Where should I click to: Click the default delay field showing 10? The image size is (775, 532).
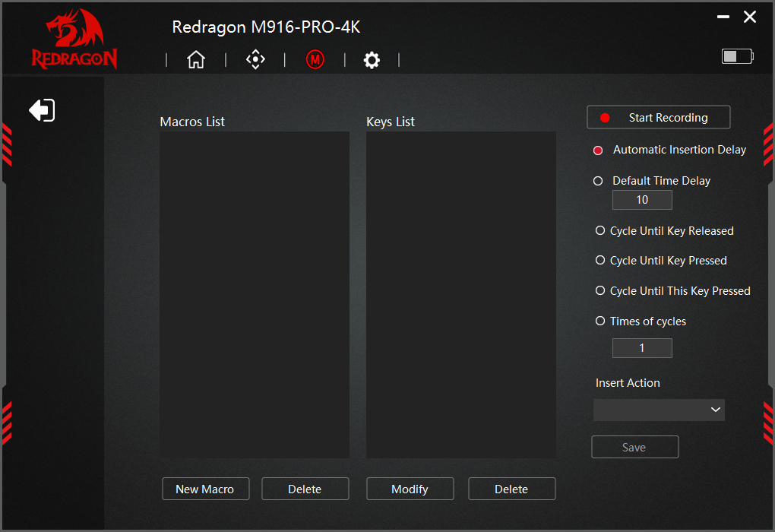click(x=642, y=200)
